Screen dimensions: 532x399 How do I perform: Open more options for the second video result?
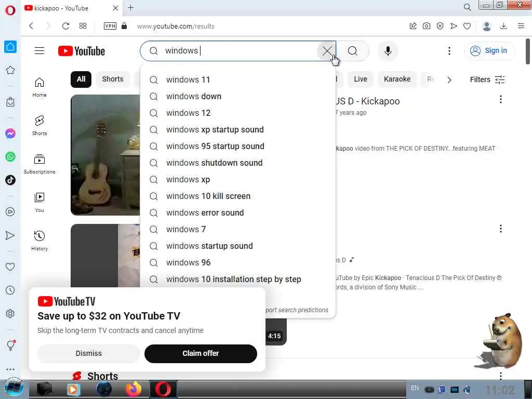pos(500,229)
